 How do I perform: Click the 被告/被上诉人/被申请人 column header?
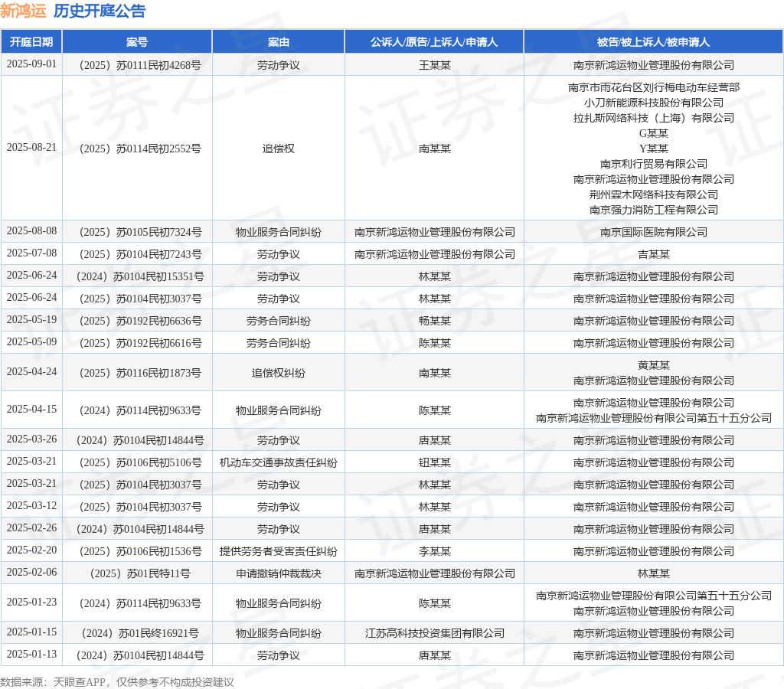pyautogui.click(x=654, y=42)
